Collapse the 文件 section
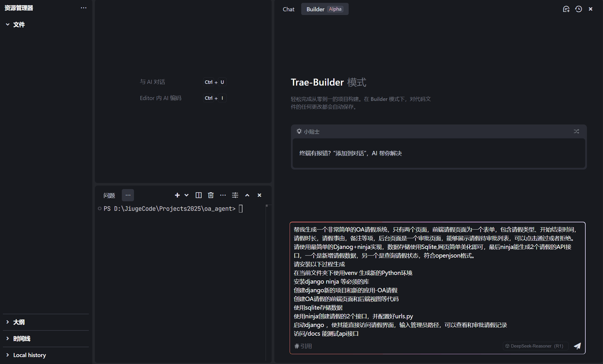This screenshot has width=603, height=364. tap(8, 25)
